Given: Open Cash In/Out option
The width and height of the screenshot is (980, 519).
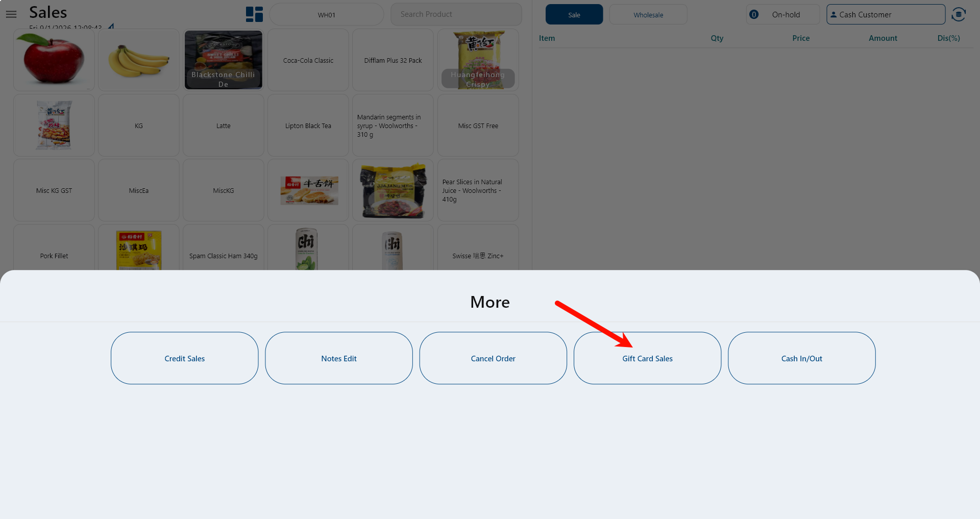Looking at the screenshot, I should [802, 358].
